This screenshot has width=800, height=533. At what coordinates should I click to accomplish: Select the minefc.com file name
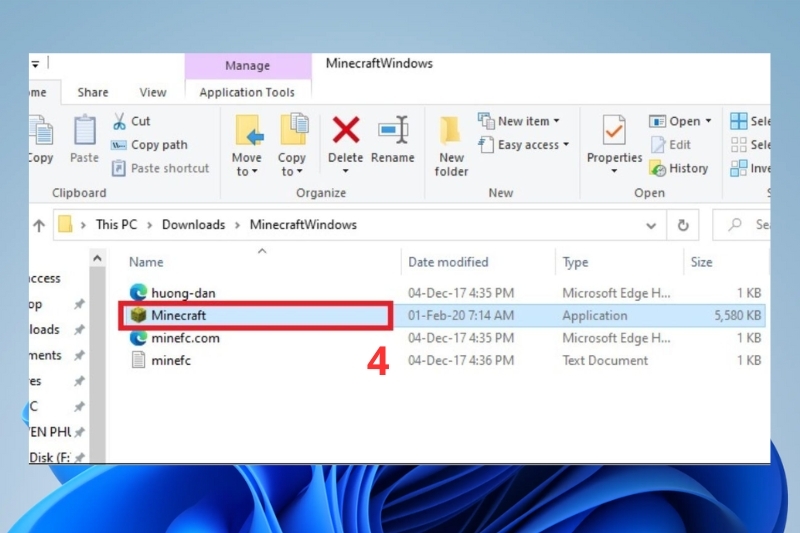(185, 338)
